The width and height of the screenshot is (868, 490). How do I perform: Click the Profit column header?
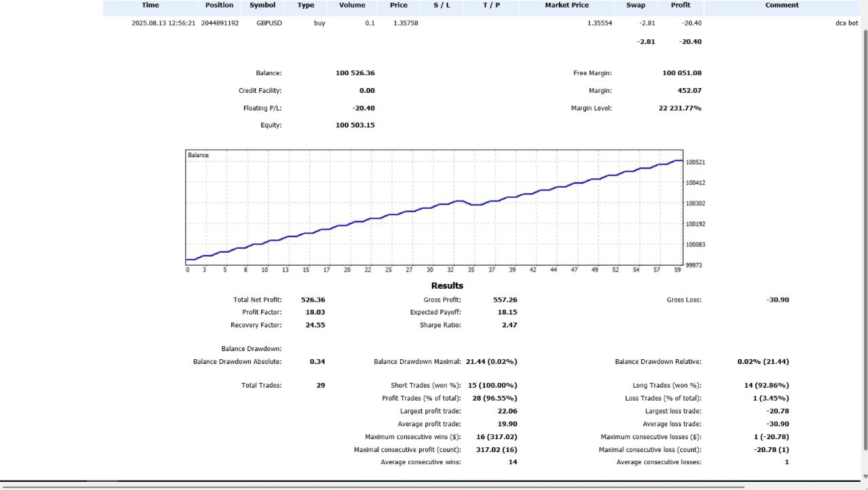[680, 5]
